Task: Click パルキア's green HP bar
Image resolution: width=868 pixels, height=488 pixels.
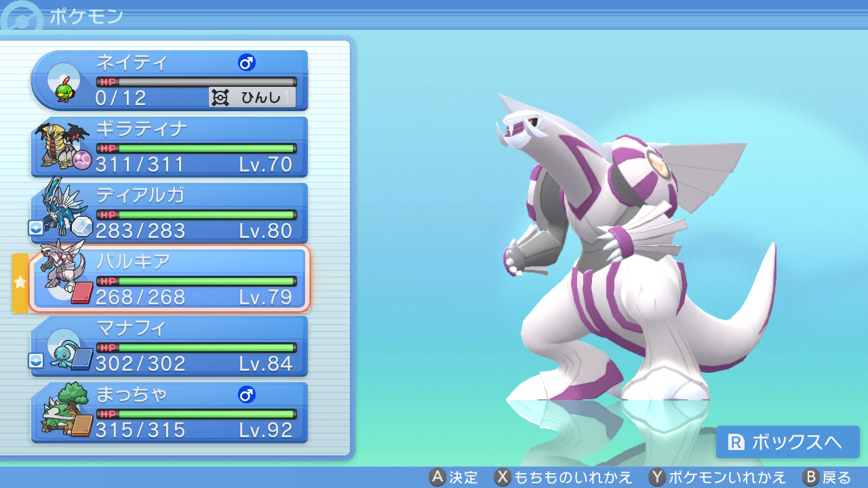Action: (x=197, y=281)
